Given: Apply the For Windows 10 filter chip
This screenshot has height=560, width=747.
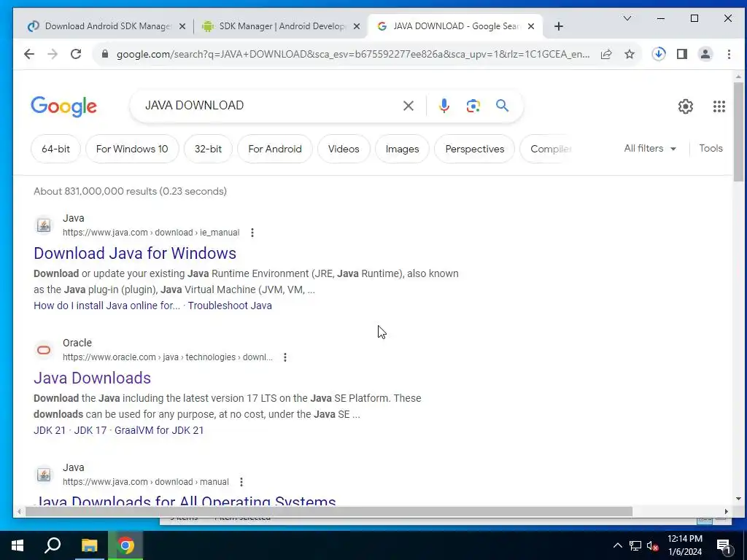Looking at the screenshot, I should [x=132, y=149].
